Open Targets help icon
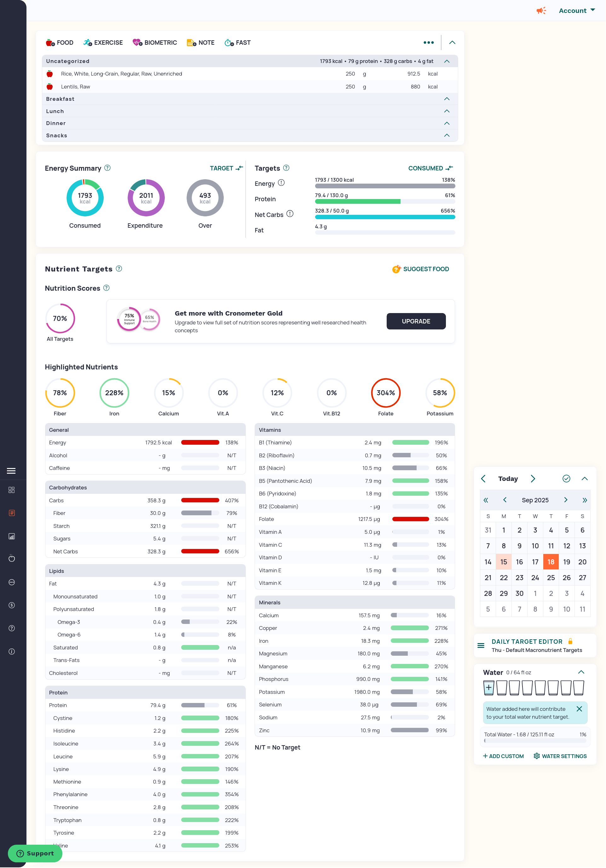606x868 pixels. click(x=286, y=168)
